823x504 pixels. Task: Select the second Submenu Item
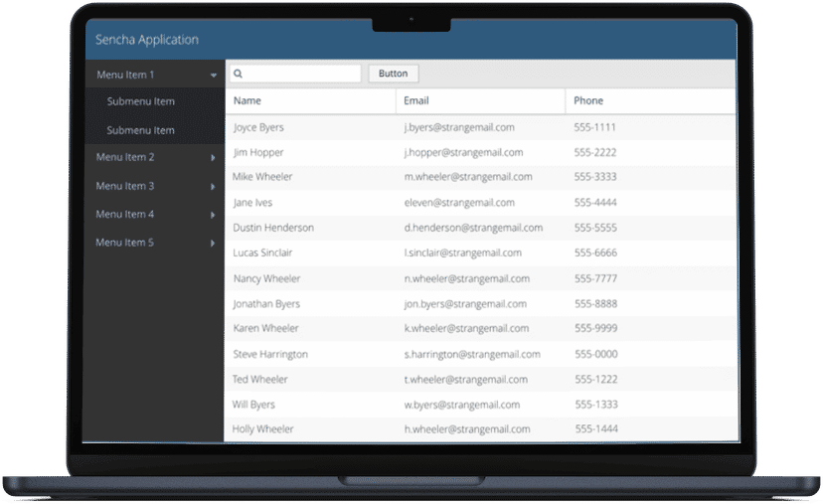click(x=140, y=130)
